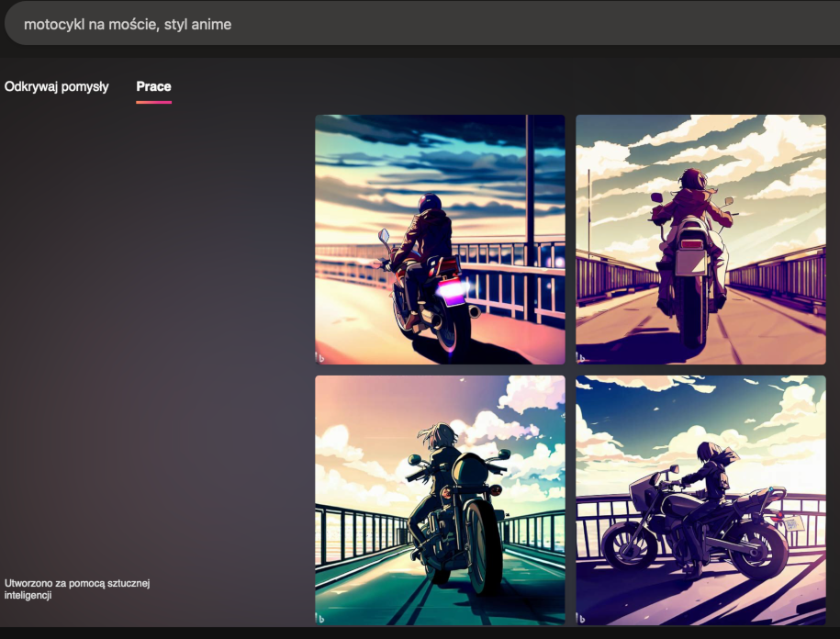
Task: Select the 'Prace' tab
Action: tap(153, 87)
